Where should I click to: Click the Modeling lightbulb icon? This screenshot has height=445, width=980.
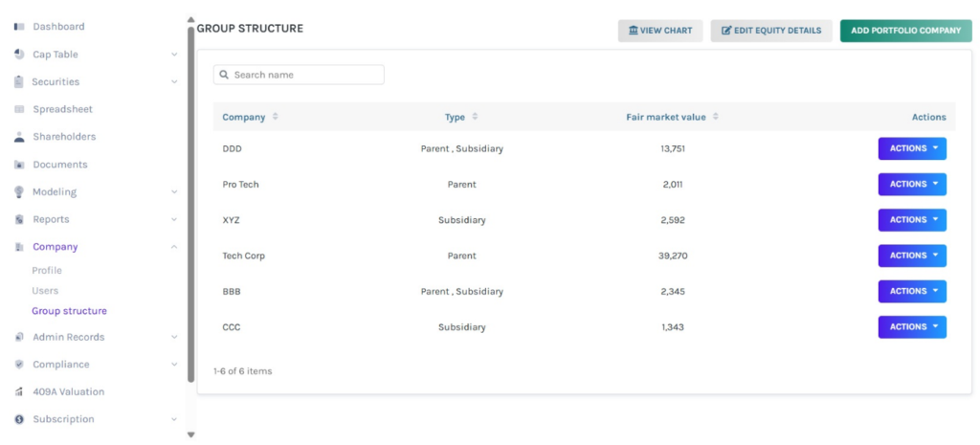click(x=19, y=192)
